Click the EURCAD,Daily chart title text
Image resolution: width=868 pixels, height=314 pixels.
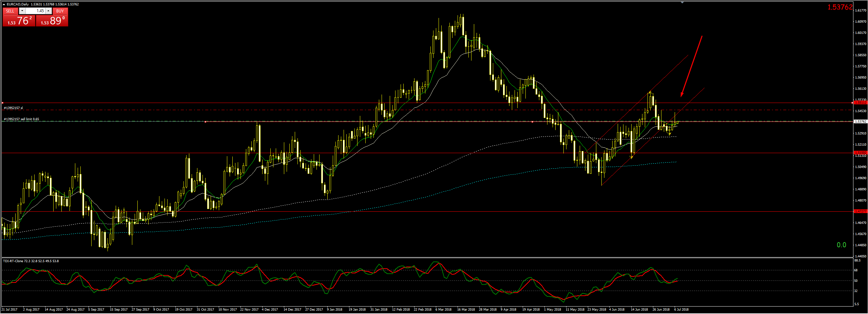[18, 4]
